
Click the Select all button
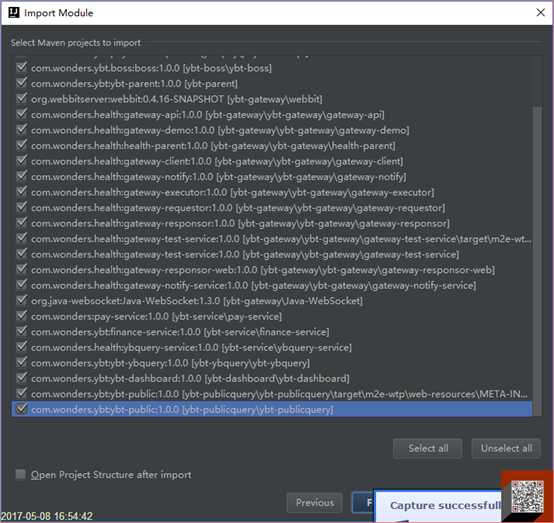tap(428, 448)
